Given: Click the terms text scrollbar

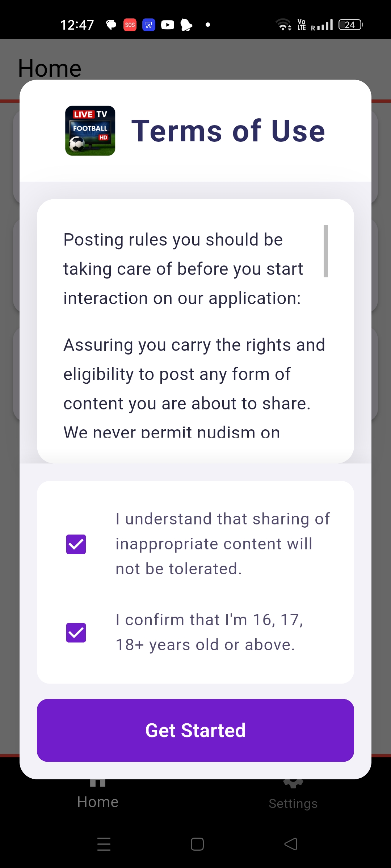Looking at the screenshot, I should 325,251.
